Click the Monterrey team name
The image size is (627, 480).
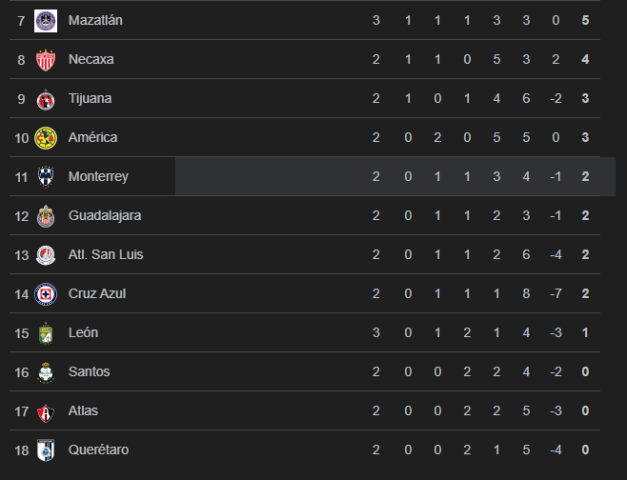tap(98, 177)
